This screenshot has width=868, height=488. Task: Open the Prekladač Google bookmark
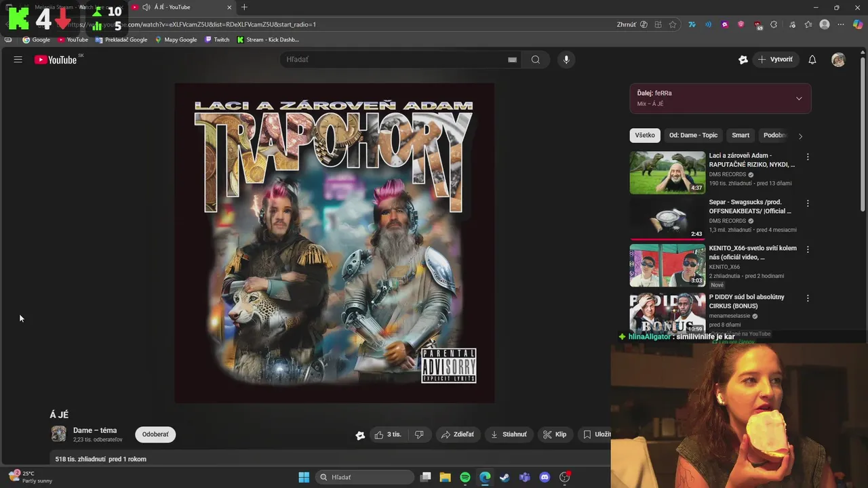point(121,39)
